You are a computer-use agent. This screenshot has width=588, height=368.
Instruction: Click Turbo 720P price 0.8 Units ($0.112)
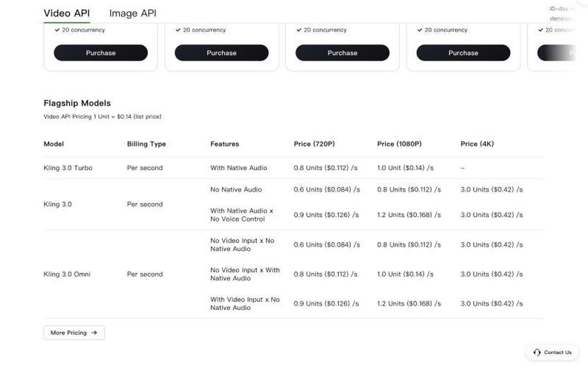pos(325,168)
